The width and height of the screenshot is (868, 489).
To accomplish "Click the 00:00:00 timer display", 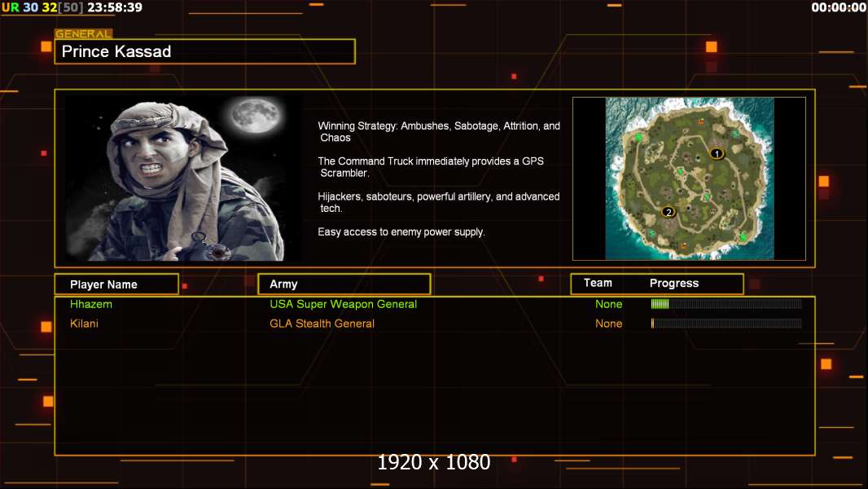I will click(838, 7).
